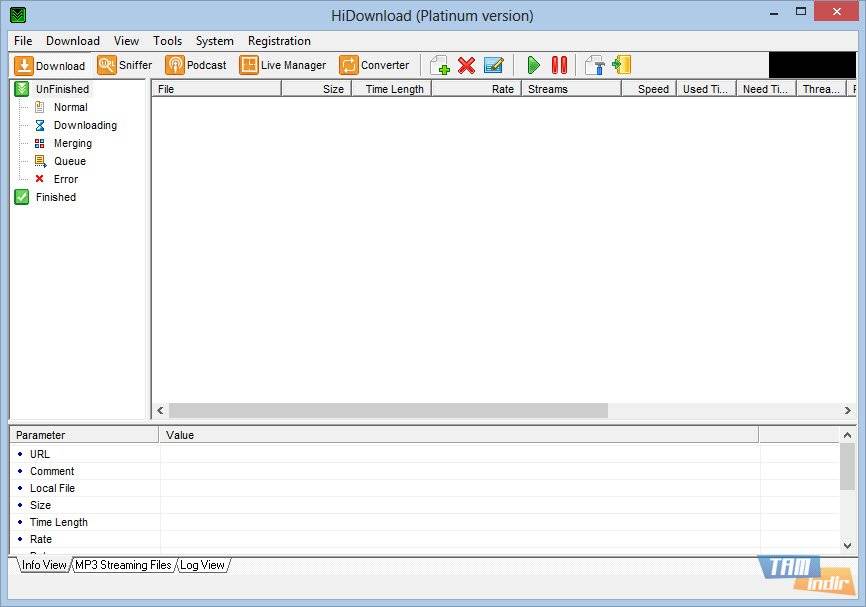Select the Finished category
The width and height of the screenshot is (866, 607).
[55, 197]
